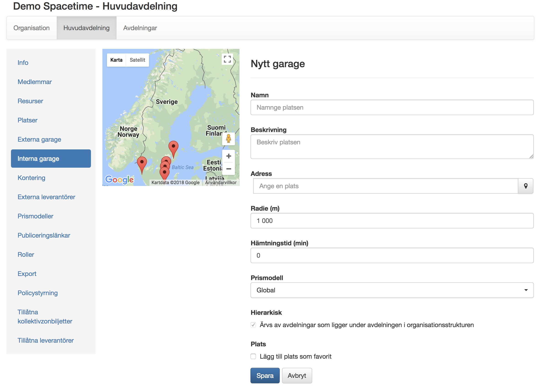Viewport: 543px width, 392px height.
Task: Switch to the Avdelningar tab
Action: (140, 28)
